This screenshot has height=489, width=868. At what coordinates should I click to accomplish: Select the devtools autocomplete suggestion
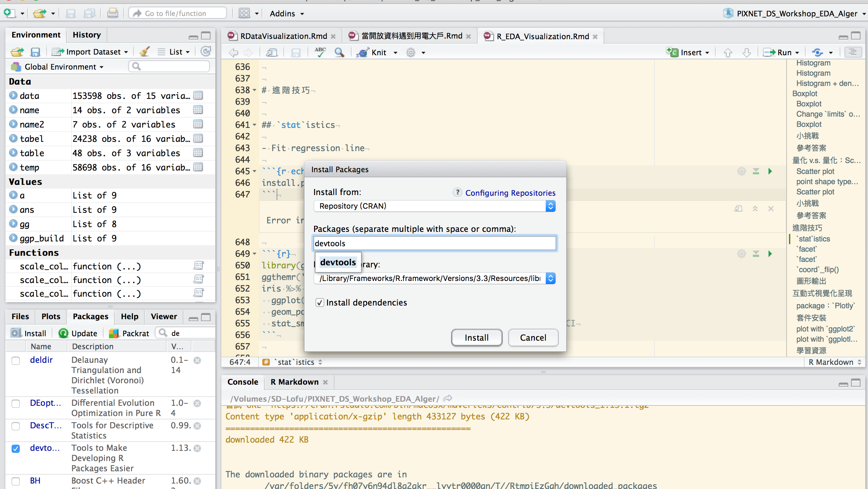click(x=338, y=262)
